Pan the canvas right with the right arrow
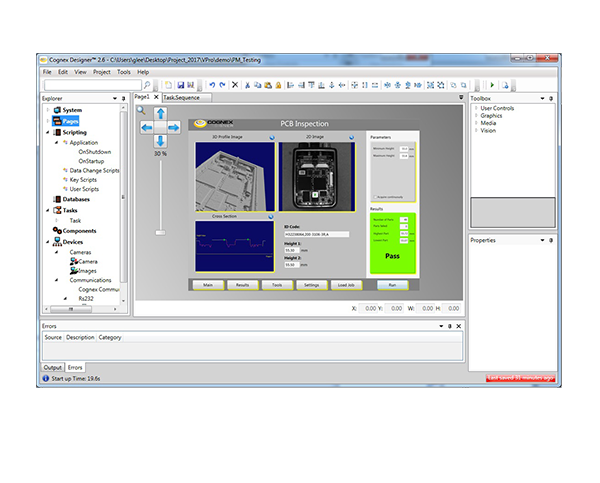The height and width of the screenshot is (483, 600). click(x=174, y=127)
